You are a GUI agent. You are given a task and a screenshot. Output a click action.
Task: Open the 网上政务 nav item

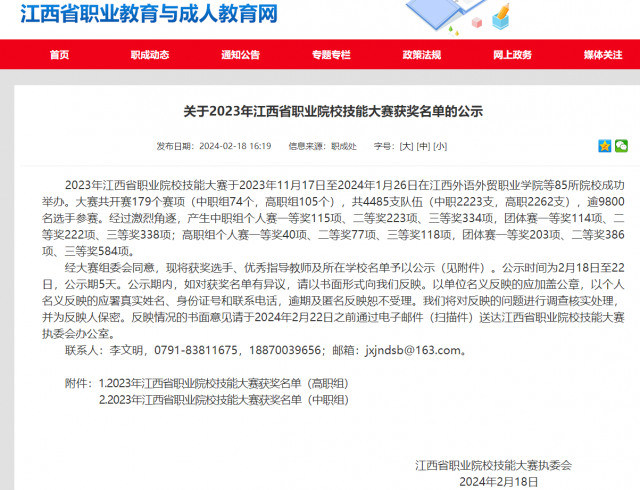click(512, 55)
